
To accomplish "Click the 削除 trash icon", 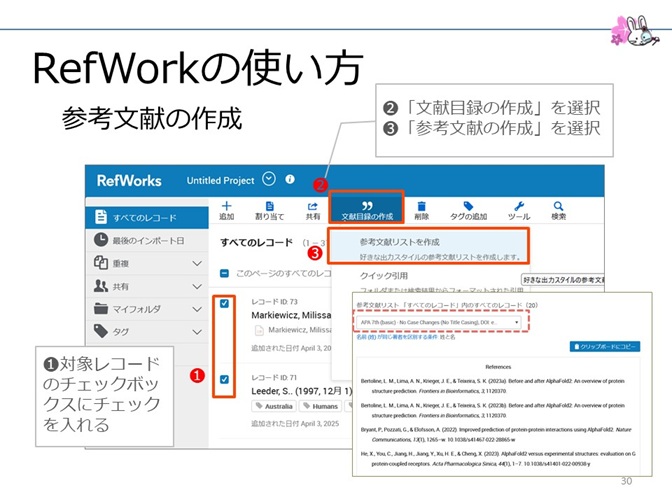I will coord(422,207).
